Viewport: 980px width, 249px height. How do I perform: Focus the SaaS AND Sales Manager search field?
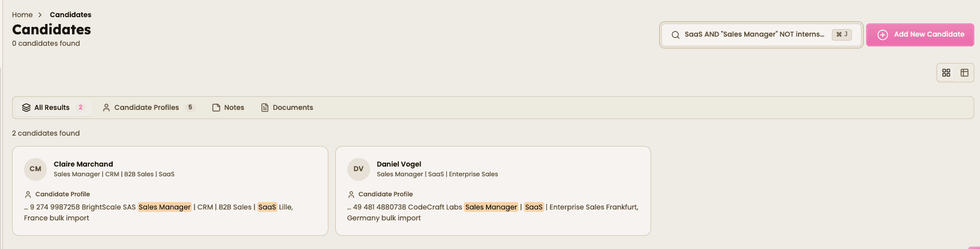[754, 34]
